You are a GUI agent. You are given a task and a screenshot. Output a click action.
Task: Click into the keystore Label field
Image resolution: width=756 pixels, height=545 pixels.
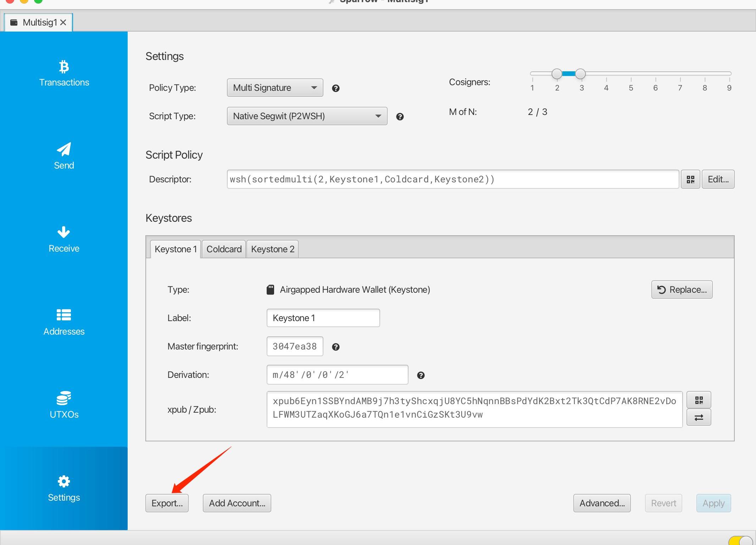tap(323, 318)
